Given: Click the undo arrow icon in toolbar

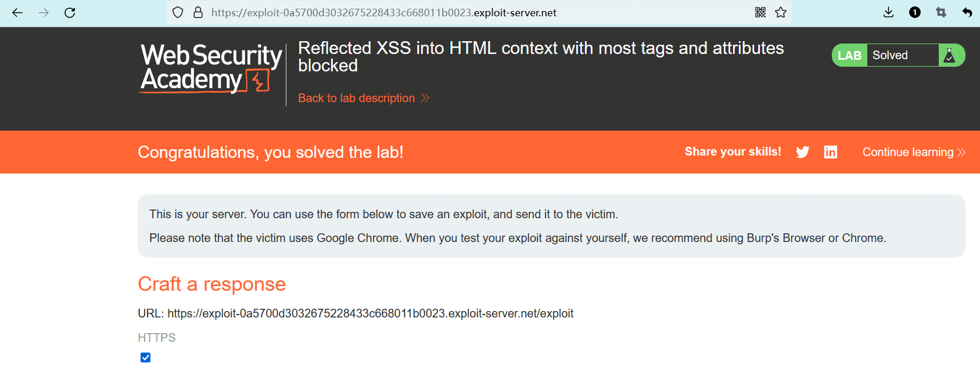Looking at the screenshot, I should 967,13.
